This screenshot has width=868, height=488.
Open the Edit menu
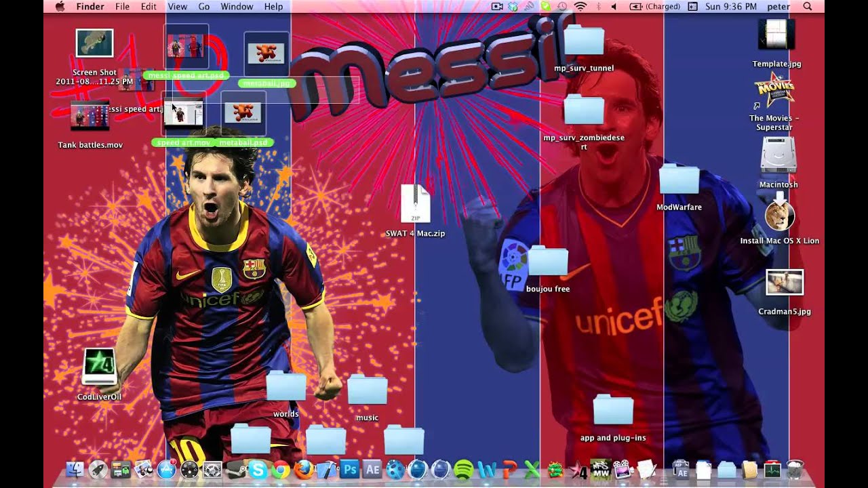point(149,6)
